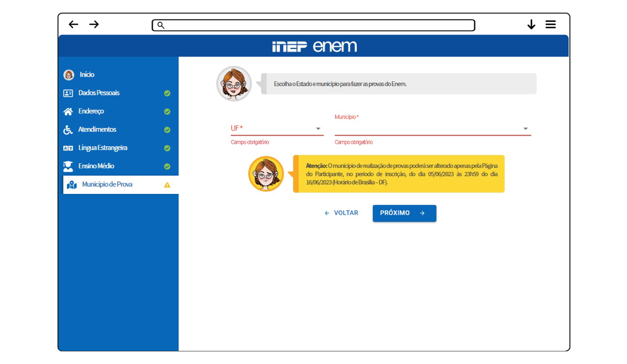Click the browser forward arrow

(94, 25)
